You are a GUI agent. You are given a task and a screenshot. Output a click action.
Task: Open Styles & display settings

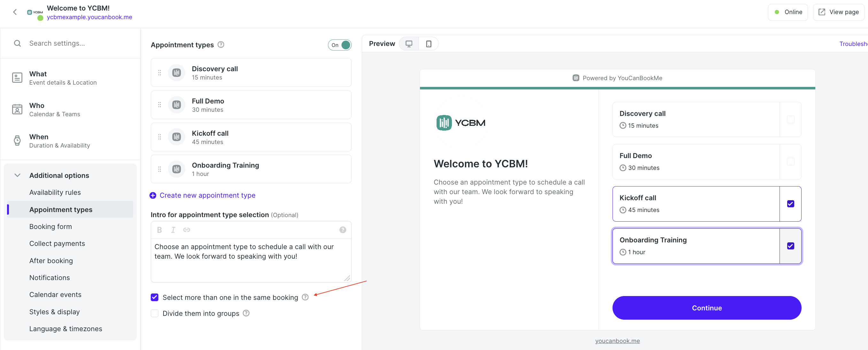tap(54, 312)
